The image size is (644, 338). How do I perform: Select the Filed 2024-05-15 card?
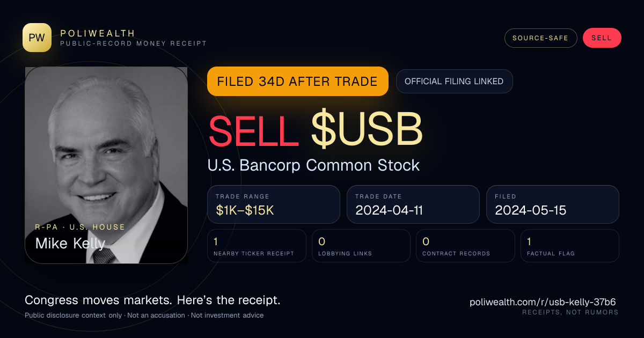click(x=553, y=204)
